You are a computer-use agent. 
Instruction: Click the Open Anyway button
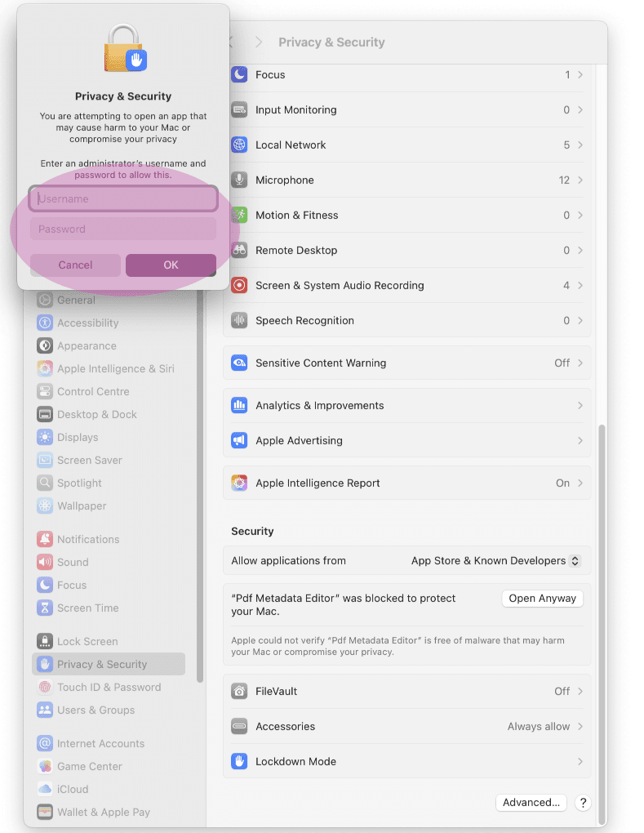pyautogui.click(x=542, y=599)
